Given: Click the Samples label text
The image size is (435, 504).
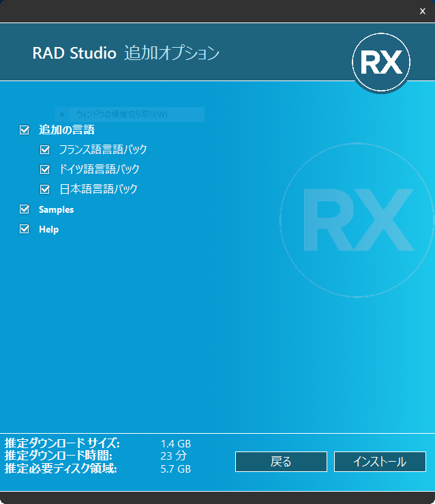Looking at the screenshot, I should pyautogui.click(x=56, y=209).
